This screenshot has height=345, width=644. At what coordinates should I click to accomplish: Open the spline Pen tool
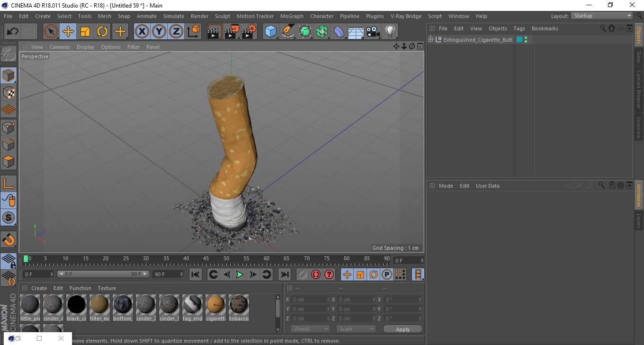pyautogui.click(x=288, y=32)
